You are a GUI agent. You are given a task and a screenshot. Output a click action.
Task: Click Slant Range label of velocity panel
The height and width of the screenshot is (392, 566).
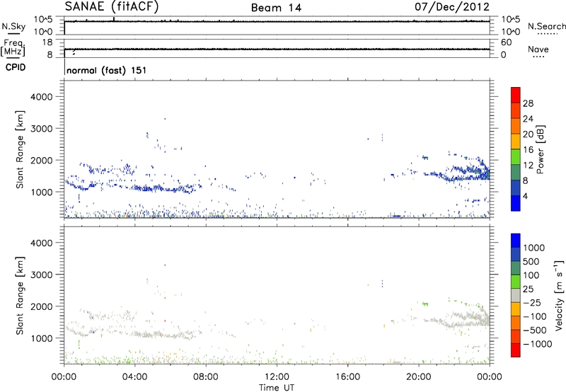tap(20, 295)
